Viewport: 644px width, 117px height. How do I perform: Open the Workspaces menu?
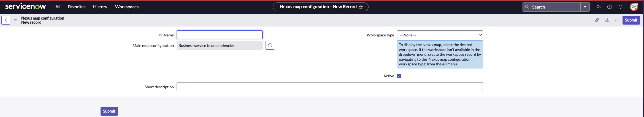(x=127, y=7)
